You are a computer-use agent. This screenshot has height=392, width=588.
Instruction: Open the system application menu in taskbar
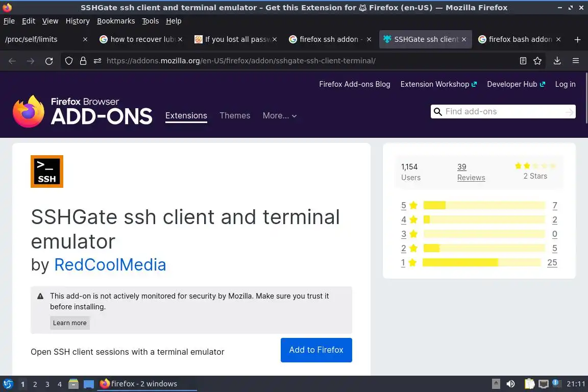8,384
